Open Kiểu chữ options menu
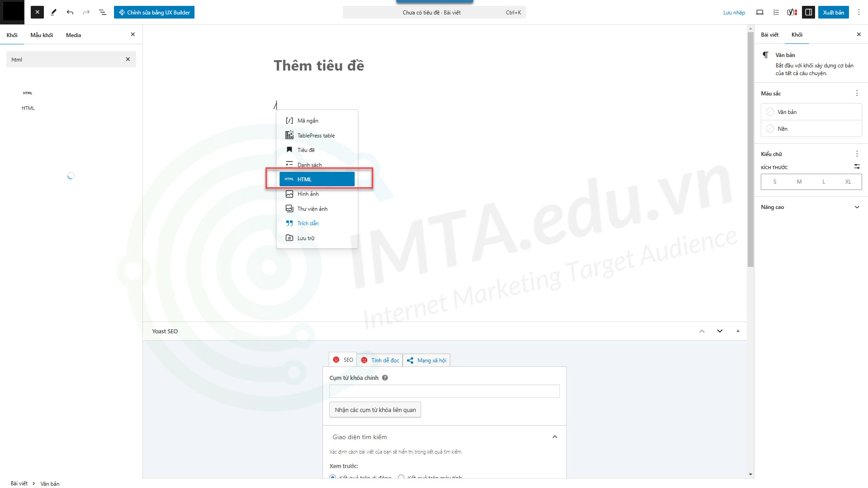Viewport: 868px width, 488px height. [x=857, y=154]
